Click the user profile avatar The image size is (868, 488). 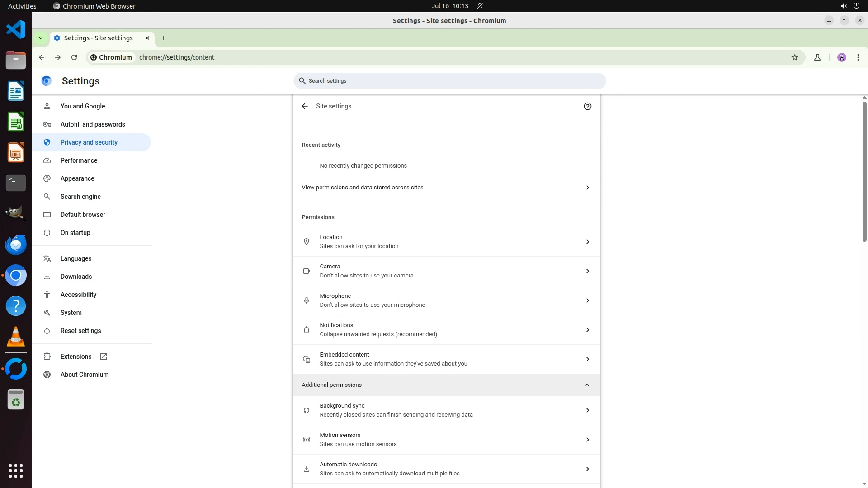click(841, 57)
